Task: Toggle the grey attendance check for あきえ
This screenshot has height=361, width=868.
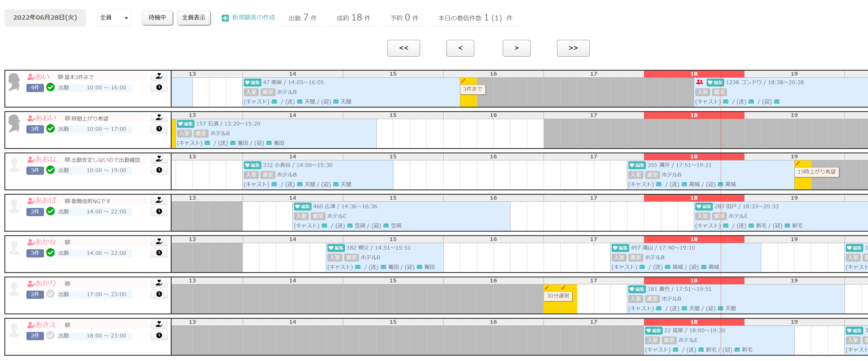Action: [x=50, y=335]
